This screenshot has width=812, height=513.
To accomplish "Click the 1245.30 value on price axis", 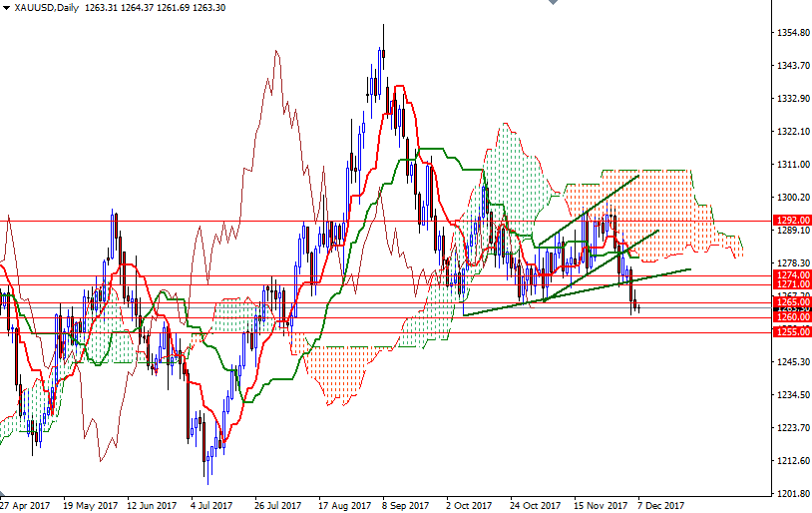I will (x=792, y=362).
